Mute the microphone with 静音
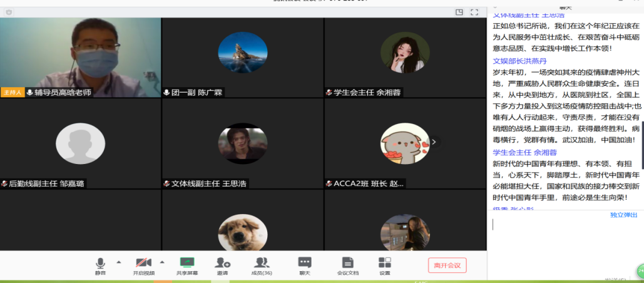Image resolution: width=644 pixels, height=283 pixels. click(x=100, y=266)
